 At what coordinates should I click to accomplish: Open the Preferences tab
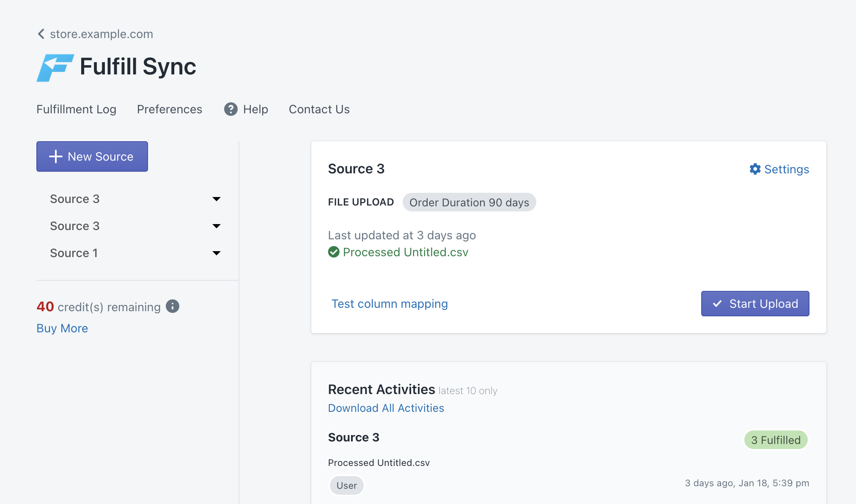170,109
